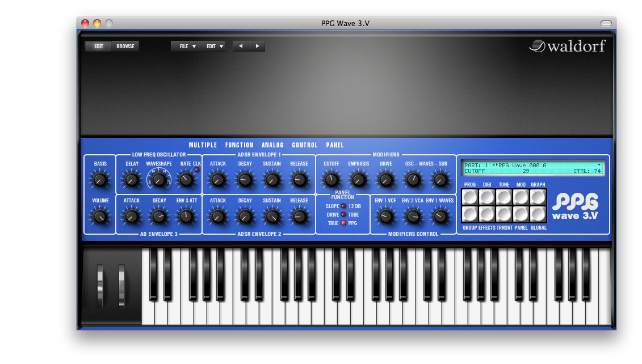Viewport: 642px width, 364px height.
Task: Toggle the DRIVE TUBE LED switch
Action: [343, 215]
